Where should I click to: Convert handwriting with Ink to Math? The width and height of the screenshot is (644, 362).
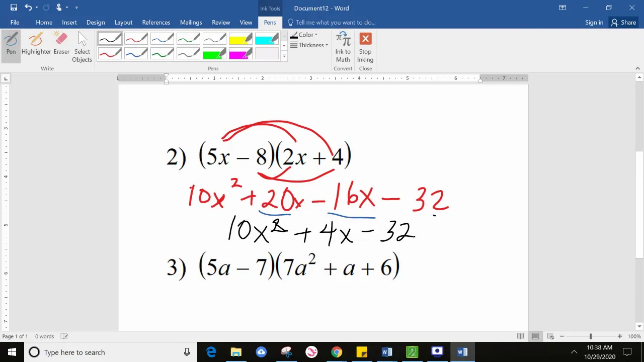coord(343,47)
